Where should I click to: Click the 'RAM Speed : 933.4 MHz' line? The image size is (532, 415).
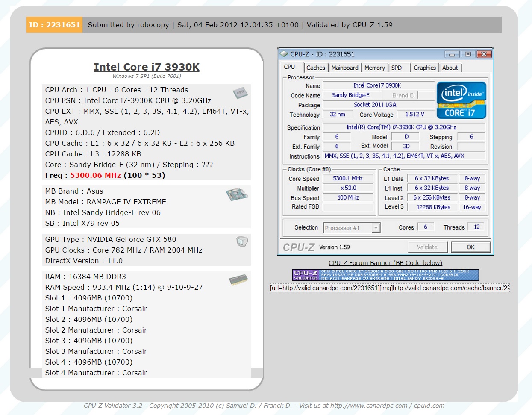click(x=124, y=287)
